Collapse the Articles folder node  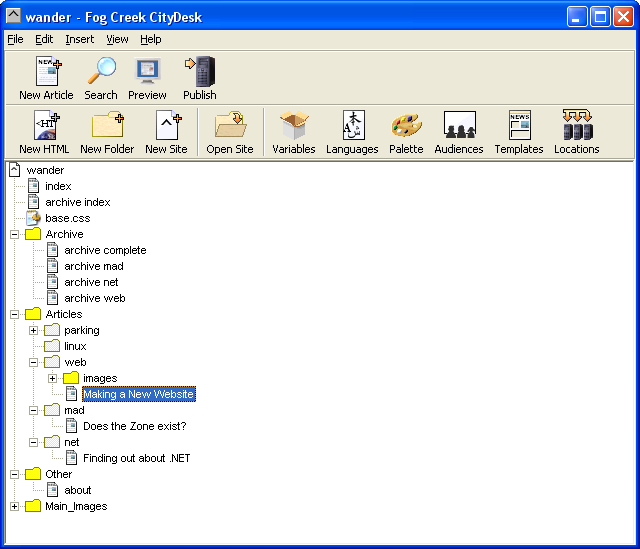tap(14, 314)
